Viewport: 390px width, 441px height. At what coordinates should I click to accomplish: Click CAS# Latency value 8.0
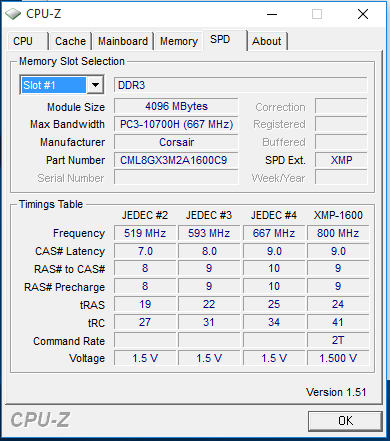click(209, 251)
